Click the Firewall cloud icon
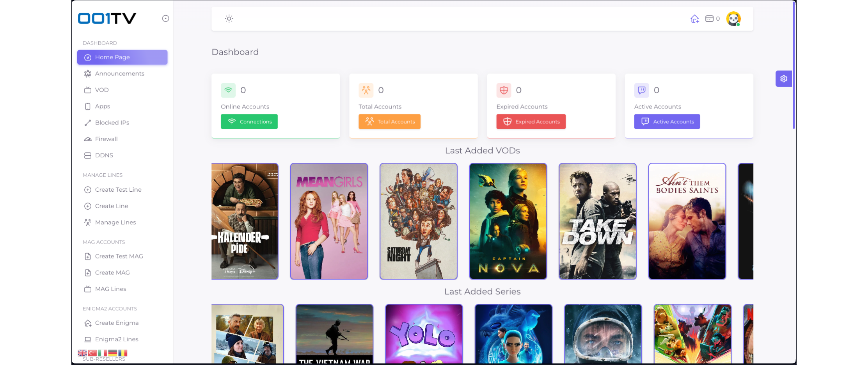 pyautogui.click(x=88, y=139)
